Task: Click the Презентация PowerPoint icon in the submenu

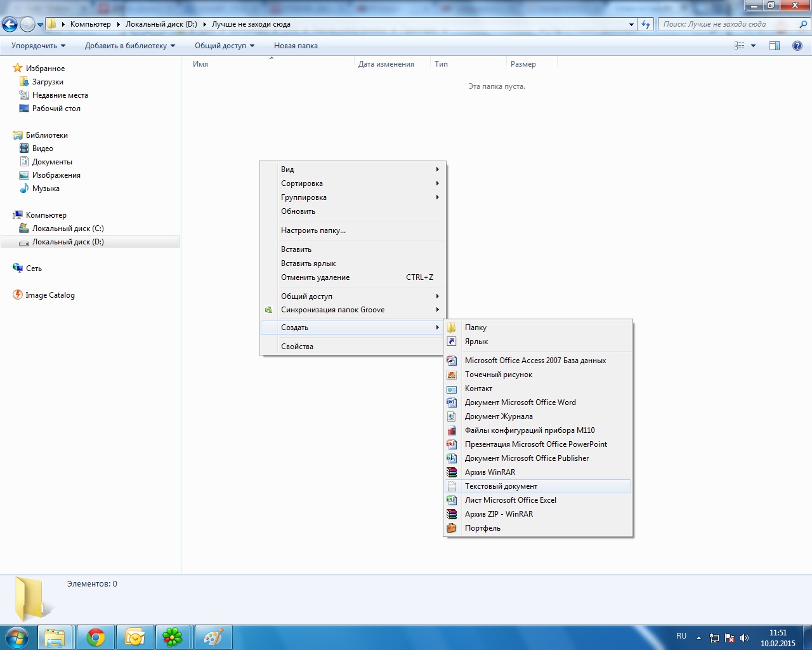Action: (x=452, y=444)
